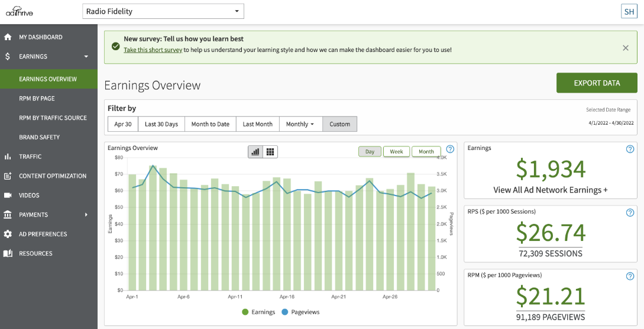
Task: Open the Radio Fidelity site dropdown
Action: (x=163, y=11)
